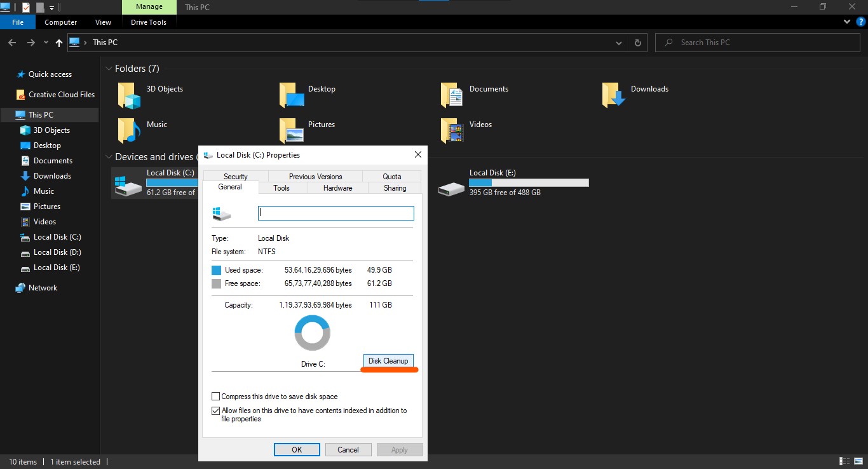Open the Security tab in Properties
This screenshot has width=868, height=469.
pos(236,177)
